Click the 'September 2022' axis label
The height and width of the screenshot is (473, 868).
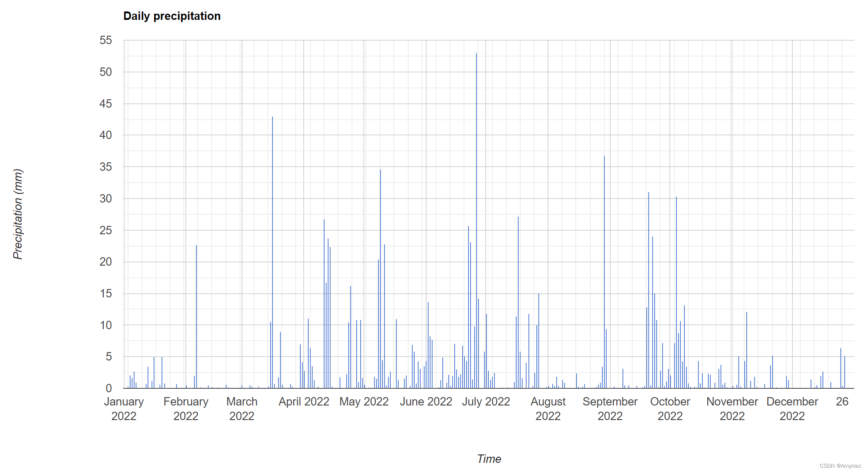point(610,409)
